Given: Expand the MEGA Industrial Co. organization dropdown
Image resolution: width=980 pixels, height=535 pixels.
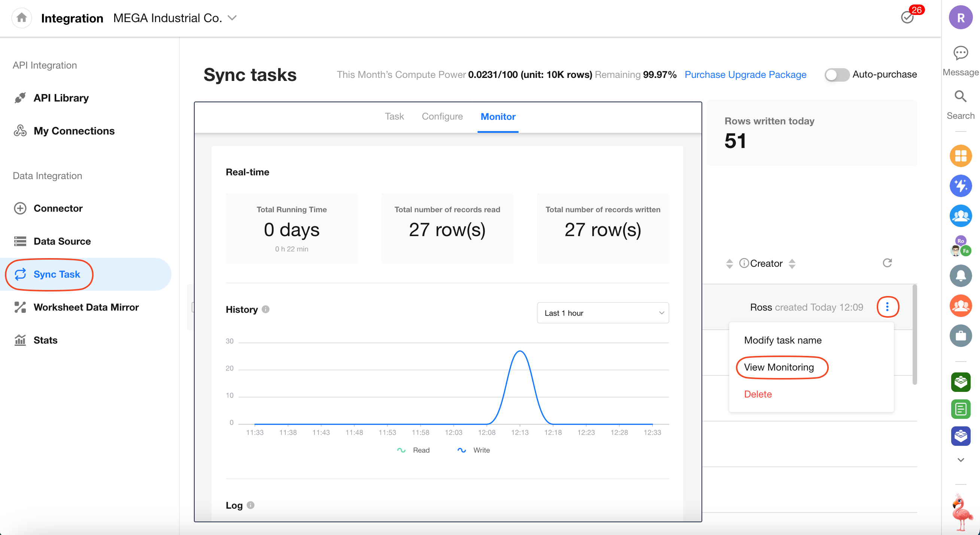Looking at the screenshot, I should pyautogui.click(x=232, y=18).
